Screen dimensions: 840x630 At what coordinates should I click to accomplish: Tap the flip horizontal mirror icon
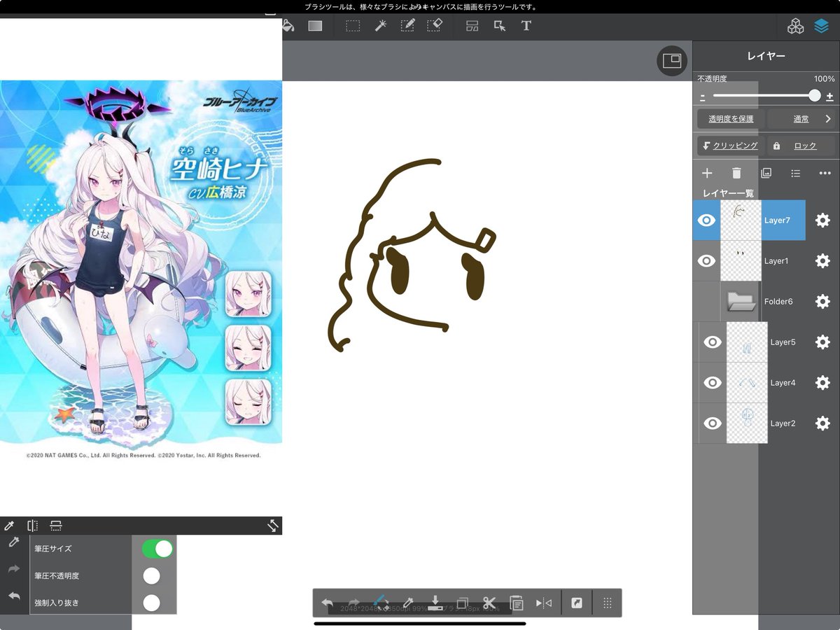tap(544, 603)
